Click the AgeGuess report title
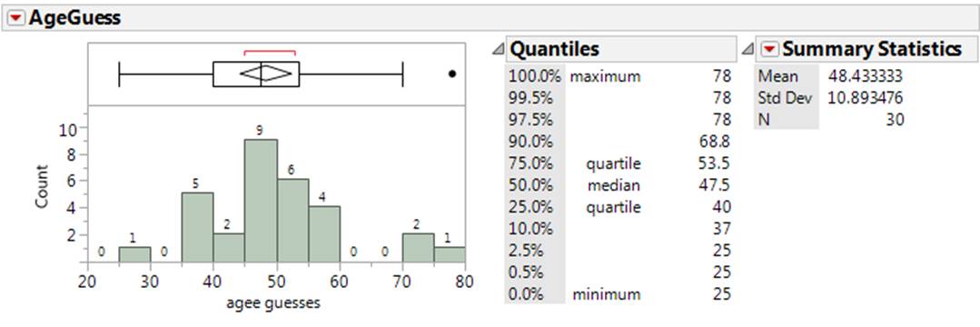Screen dimensions: 980x327 (x=75, y=18)
